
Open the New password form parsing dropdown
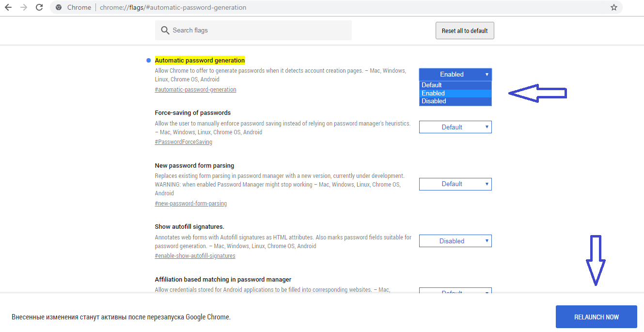pyautogui.click(x=456, y=184)
